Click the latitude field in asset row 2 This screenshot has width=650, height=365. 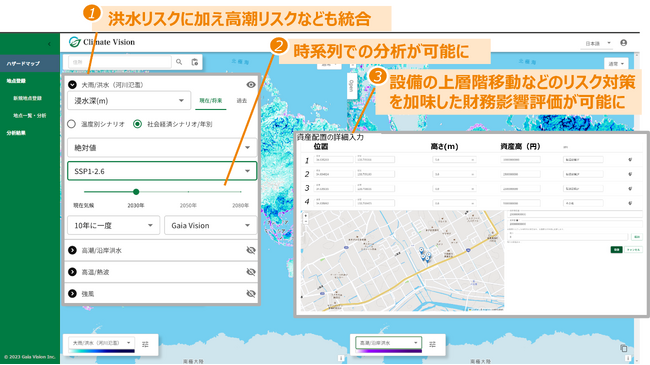click(334, 174)
